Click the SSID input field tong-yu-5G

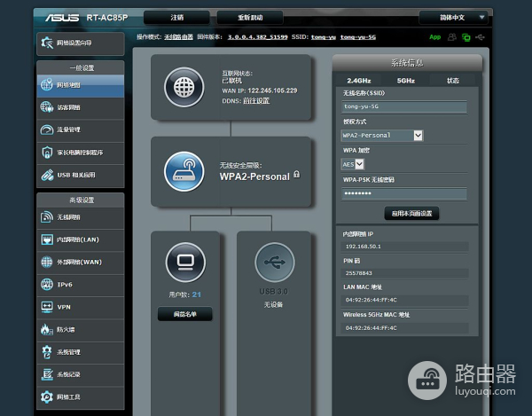pos(403,106)
